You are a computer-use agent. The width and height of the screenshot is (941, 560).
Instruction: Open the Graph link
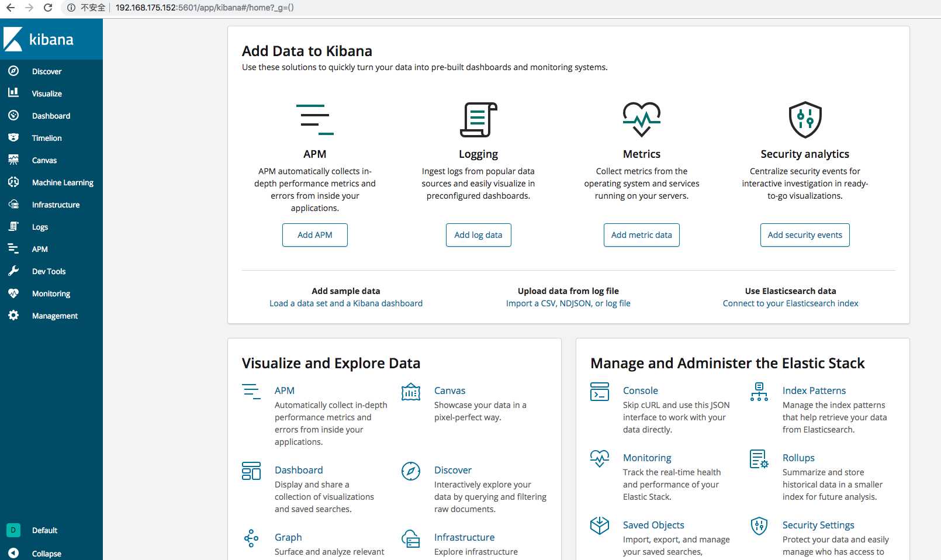coord(288,537)
